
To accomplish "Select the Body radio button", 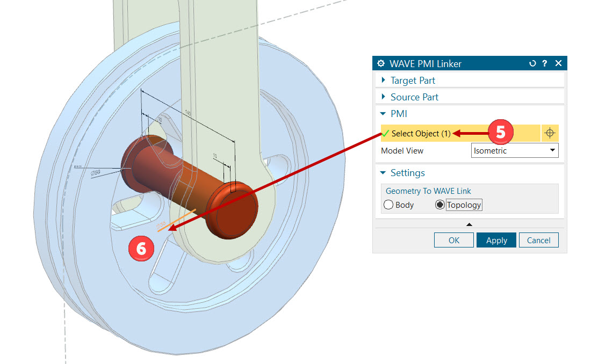I will [x=389, y=205].
